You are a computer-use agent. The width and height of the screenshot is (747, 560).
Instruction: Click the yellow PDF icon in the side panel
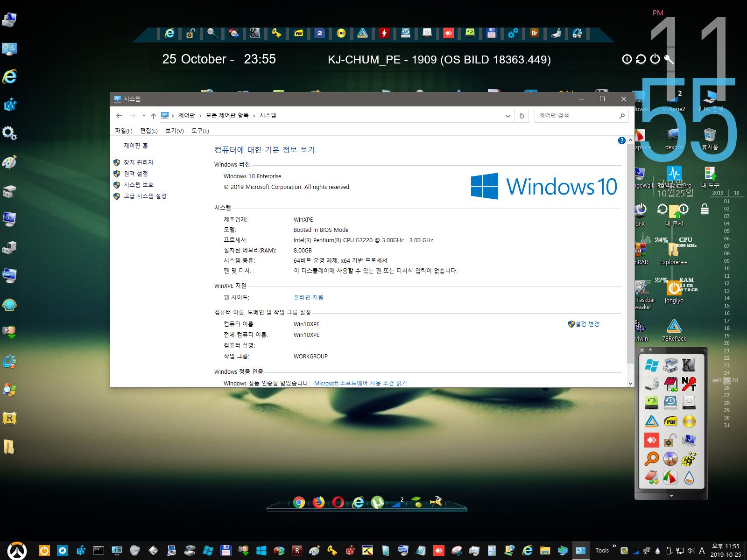point(670,421)
